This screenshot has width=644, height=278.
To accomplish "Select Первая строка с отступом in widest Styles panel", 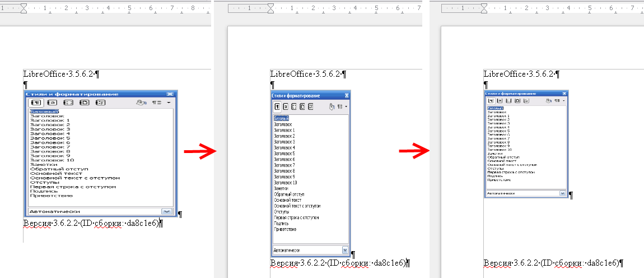I will [73, 187].
